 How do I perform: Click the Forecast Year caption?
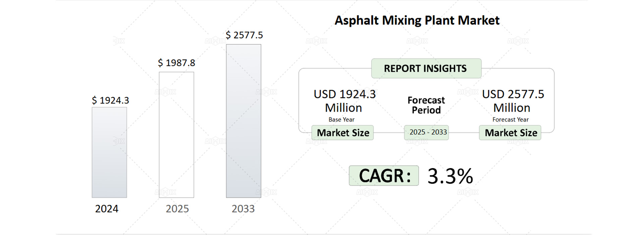tap(510, 120)
